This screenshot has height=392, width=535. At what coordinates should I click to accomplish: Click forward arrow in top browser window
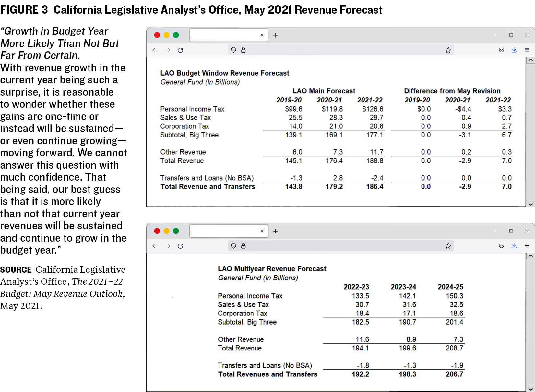point(168,50)
